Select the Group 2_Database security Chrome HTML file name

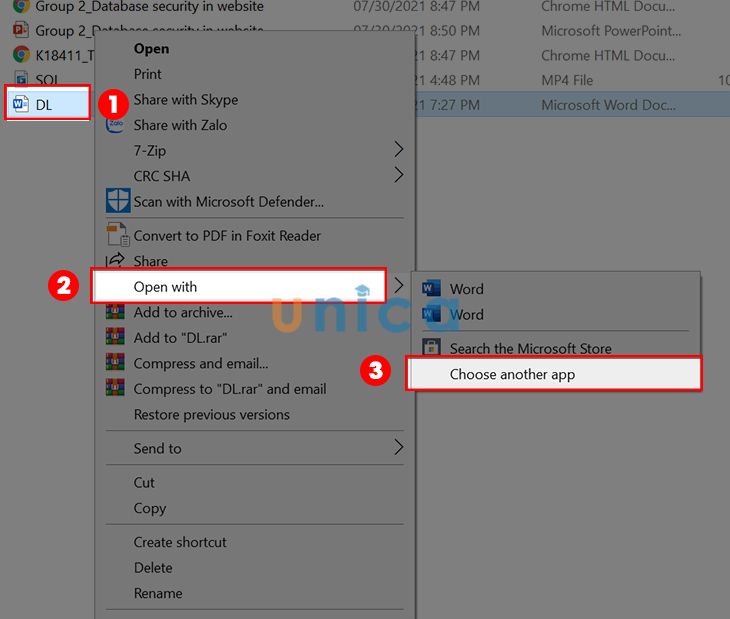pyautogui.click(x=149, y=7)
